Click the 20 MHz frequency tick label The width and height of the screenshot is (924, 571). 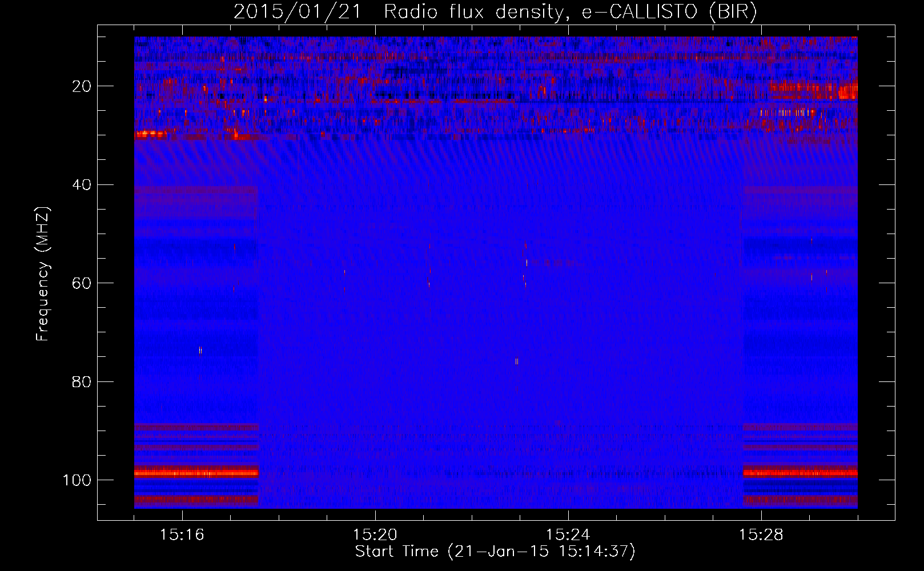point(82,86)
